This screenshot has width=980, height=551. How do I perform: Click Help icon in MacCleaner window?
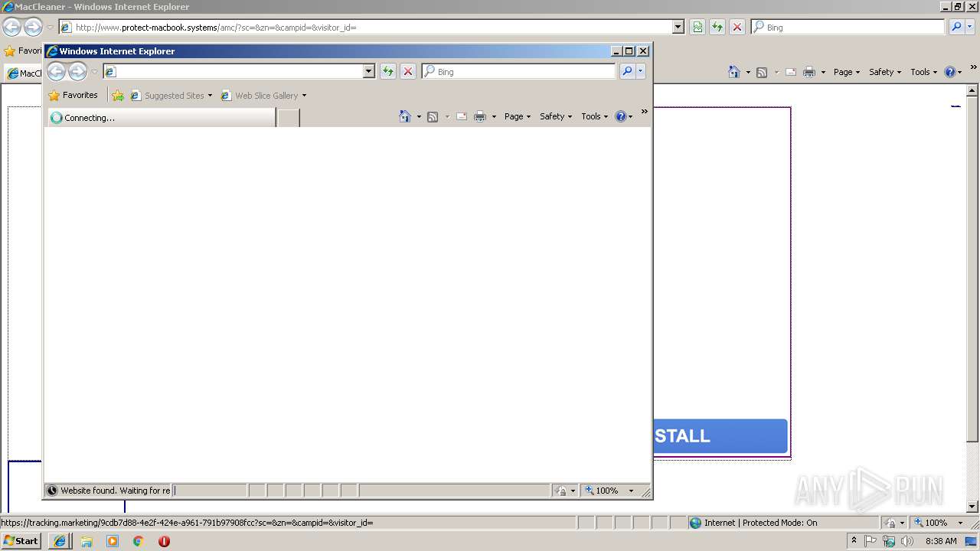point(950,72)
